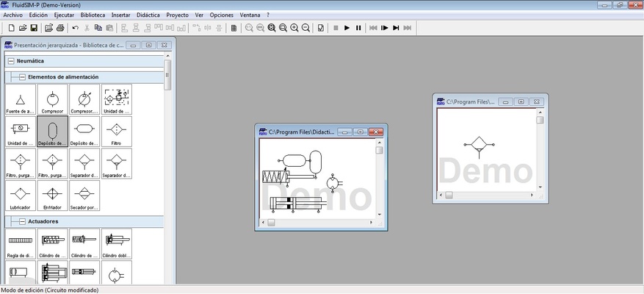
Task: Pick the Lubricador symbol
Action: 20,196
